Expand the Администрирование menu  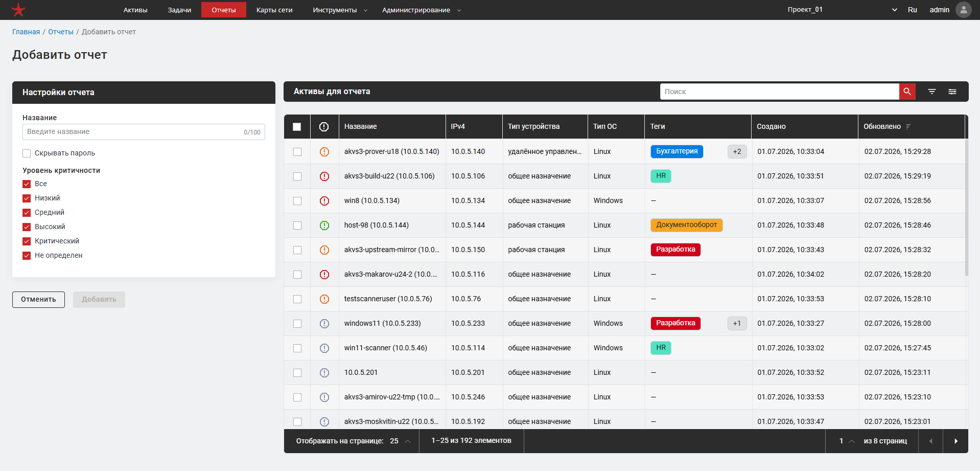(422, 10)
